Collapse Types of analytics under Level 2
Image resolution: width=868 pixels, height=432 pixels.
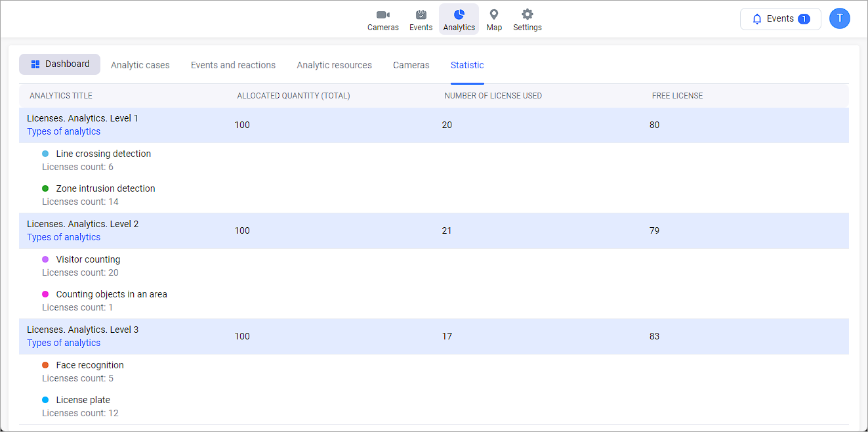(x=64, y=237)
